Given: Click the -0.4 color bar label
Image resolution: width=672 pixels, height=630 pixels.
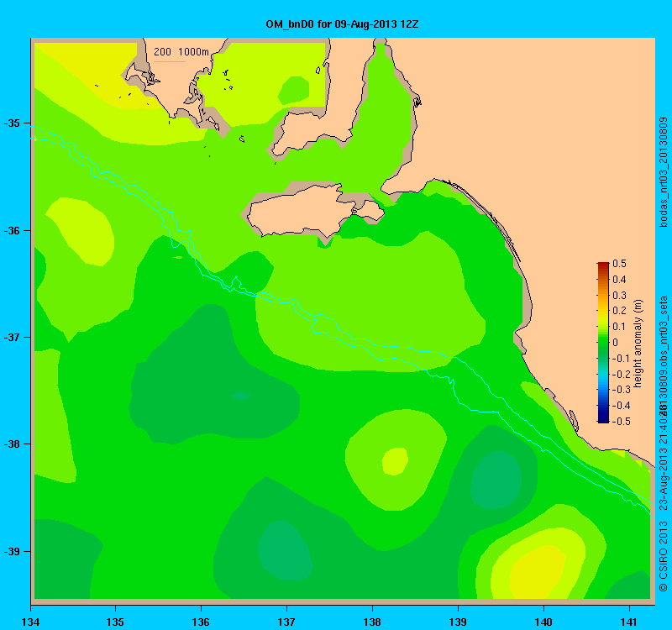Looking at the screenshot, I should coord(620,406).
